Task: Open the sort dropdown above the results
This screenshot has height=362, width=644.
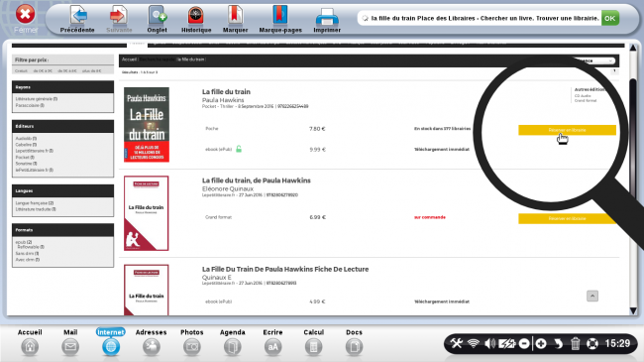Action: (594, 60)
